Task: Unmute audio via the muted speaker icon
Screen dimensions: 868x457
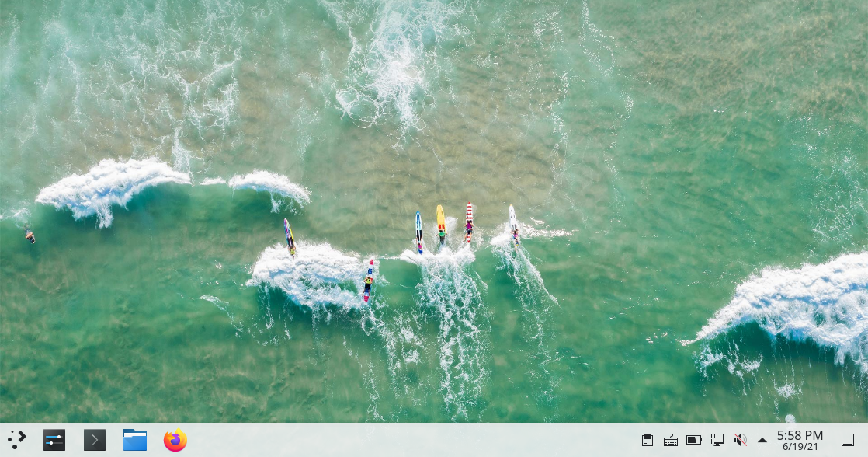Action: (740, 440)
